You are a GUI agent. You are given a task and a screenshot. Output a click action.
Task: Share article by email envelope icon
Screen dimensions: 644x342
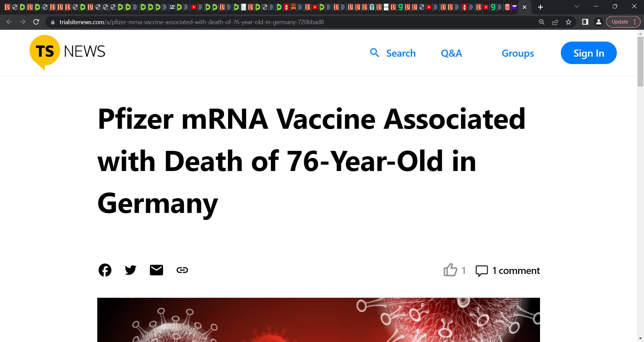(156, 270)
